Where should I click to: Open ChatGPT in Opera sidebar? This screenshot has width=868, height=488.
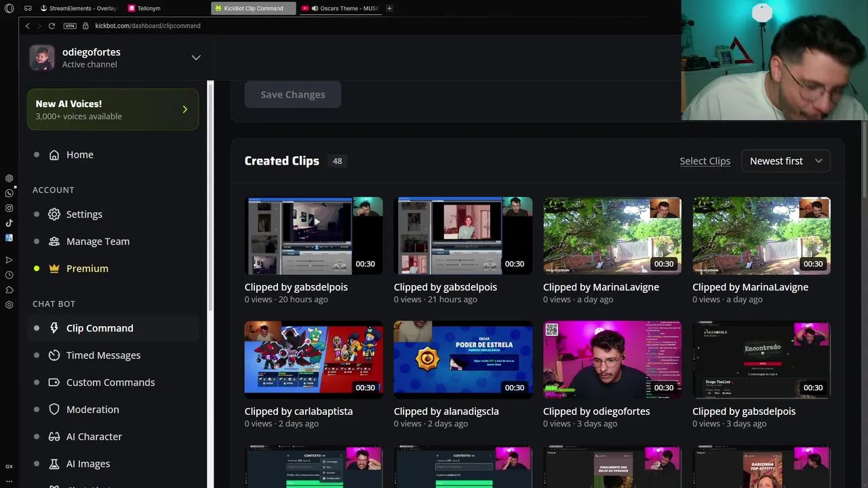(9, 178)
